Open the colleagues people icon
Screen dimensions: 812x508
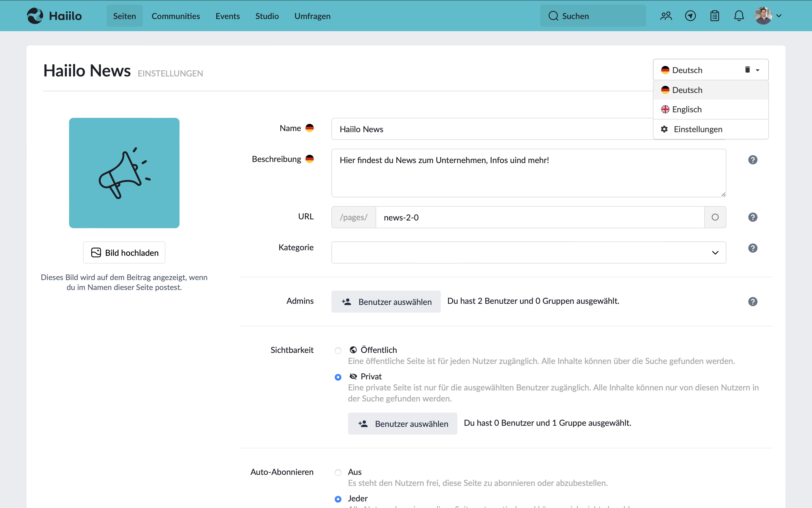[666, 16]
